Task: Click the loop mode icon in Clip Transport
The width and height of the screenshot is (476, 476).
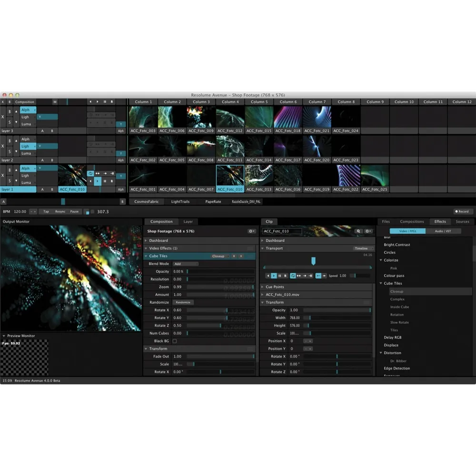Action: tap(293, 276)
